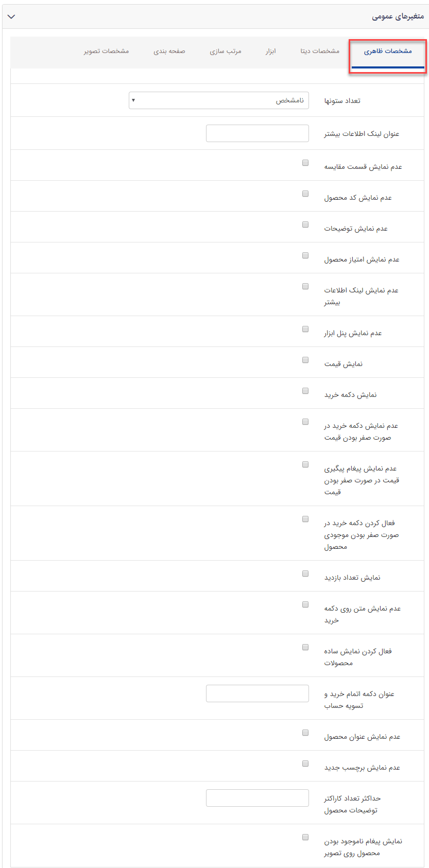
Task: Open the مشخصات تصویر tab
Action: tap(107, 51)
